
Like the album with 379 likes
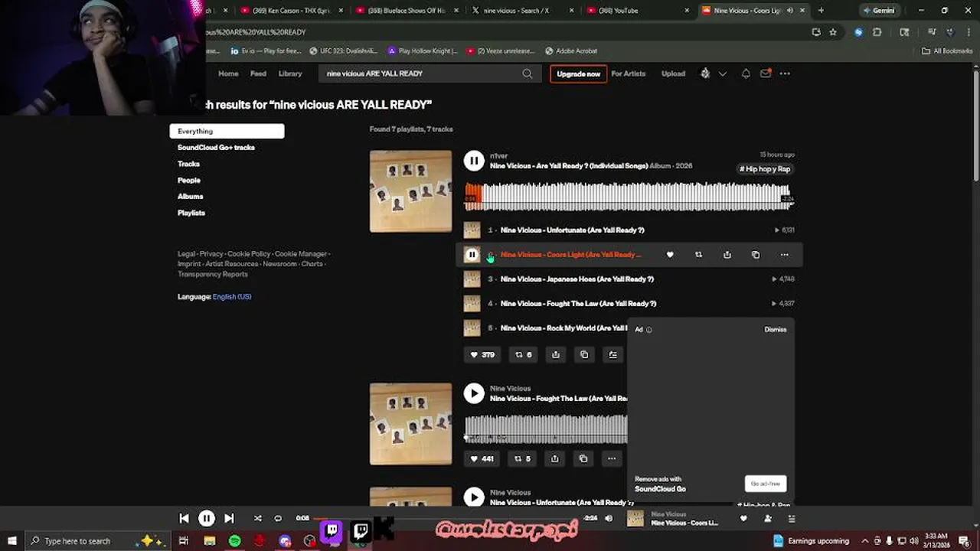point(482,354)
